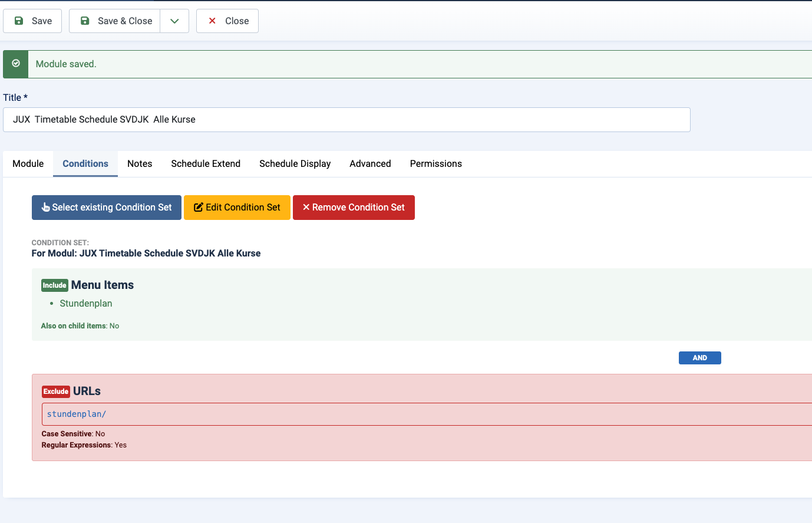Click the blue AND operator badge
Viewport: 812px width, 523px height.
pos(699,358)
